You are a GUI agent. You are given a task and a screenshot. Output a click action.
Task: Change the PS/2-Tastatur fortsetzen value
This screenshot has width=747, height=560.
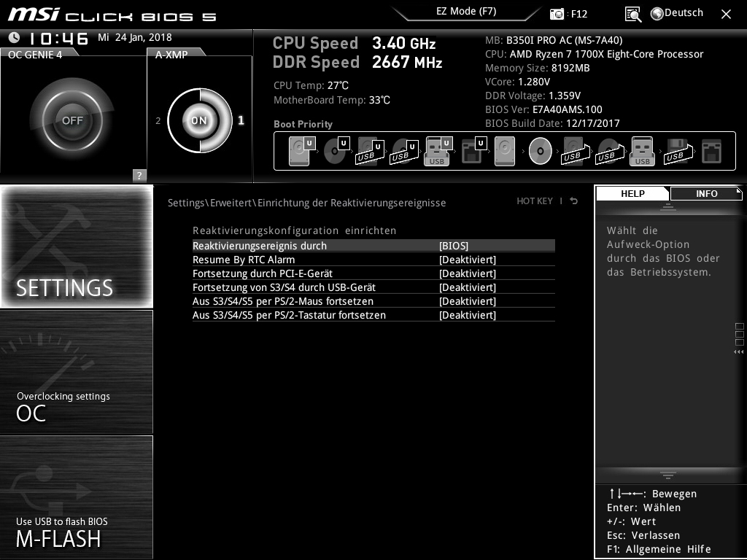click(468, 315)
